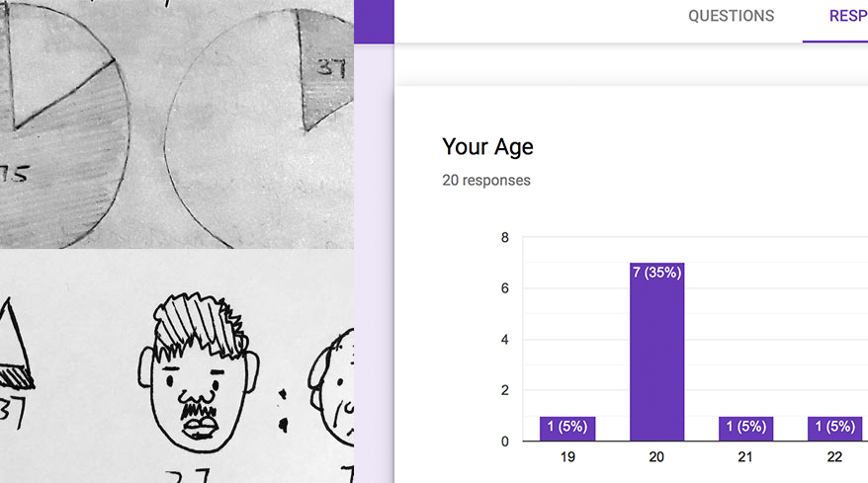Select the y-axis value 4
The image size is (868, 483).
[x=504, y=340]
